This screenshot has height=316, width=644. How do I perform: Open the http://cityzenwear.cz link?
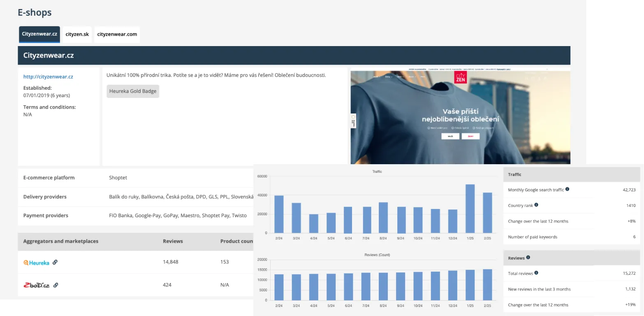coord(49,76)
